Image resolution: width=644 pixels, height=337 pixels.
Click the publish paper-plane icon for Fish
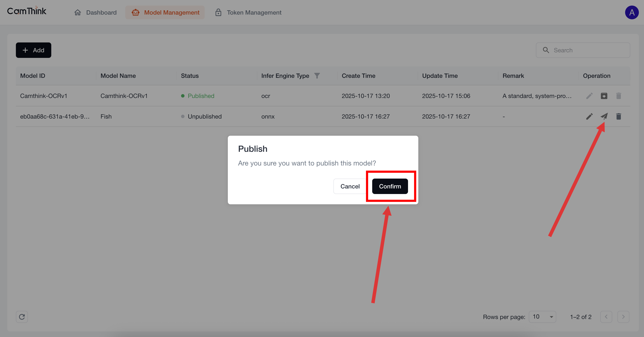coord(604,116)
